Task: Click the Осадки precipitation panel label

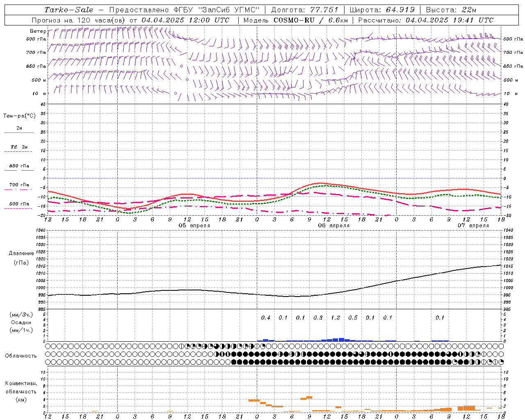Action: (x=21, y=322)
